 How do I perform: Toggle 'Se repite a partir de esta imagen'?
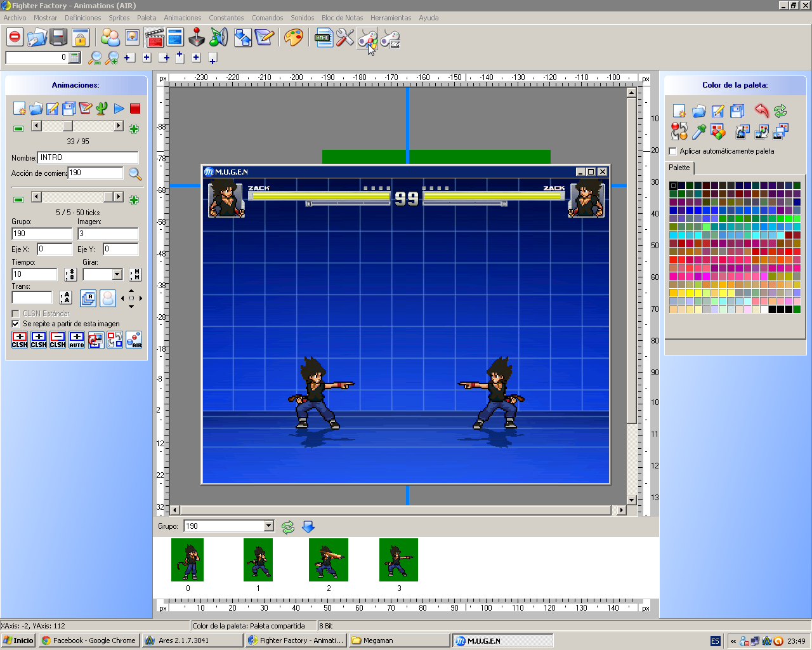pyautogui.click(x=15, y=324)
